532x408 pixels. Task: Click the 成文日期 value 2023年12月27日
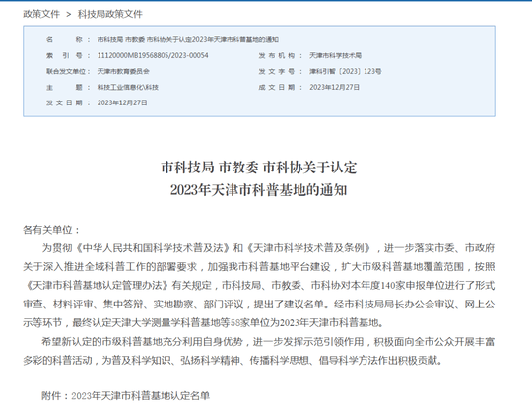pos(334,88)
